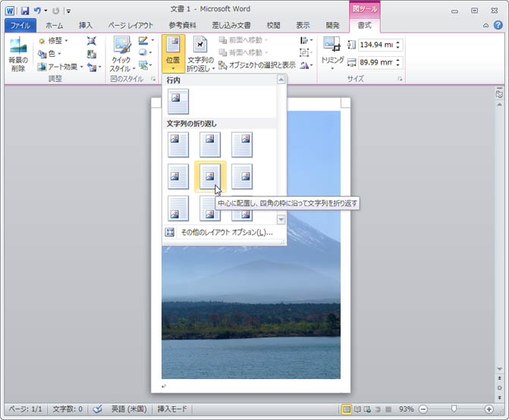Screen dimensions: 509x420
Task: Choose the middle-left text wrapping position option
Action: pyautogui.click(x=178, y=176)
